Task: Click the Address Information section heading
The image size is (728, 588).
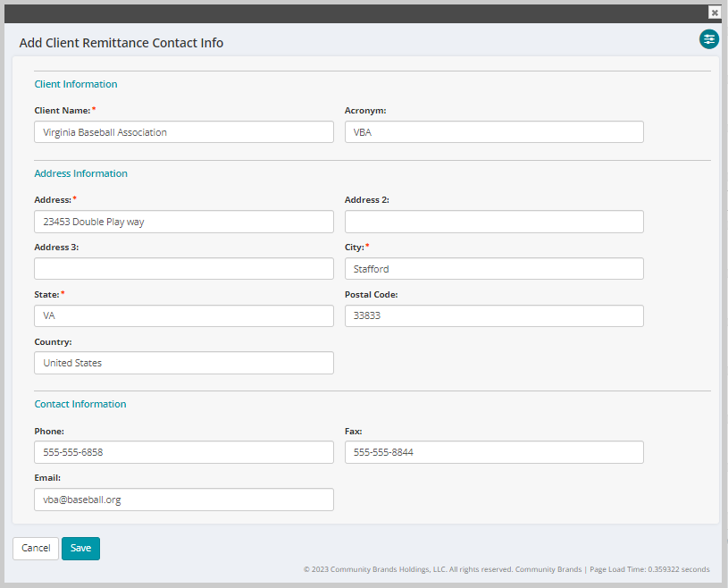Action: pyautogui.click(x=80, y=173)
